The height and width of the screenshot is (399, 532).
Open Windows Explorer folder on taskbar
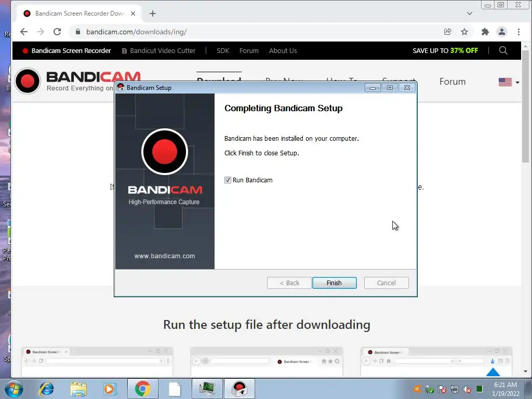click(78, 389)
